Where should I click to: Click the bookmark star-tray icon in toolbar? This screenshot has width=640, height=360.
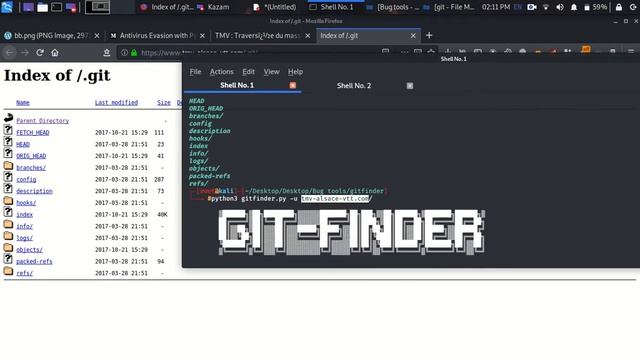point(107,53)
